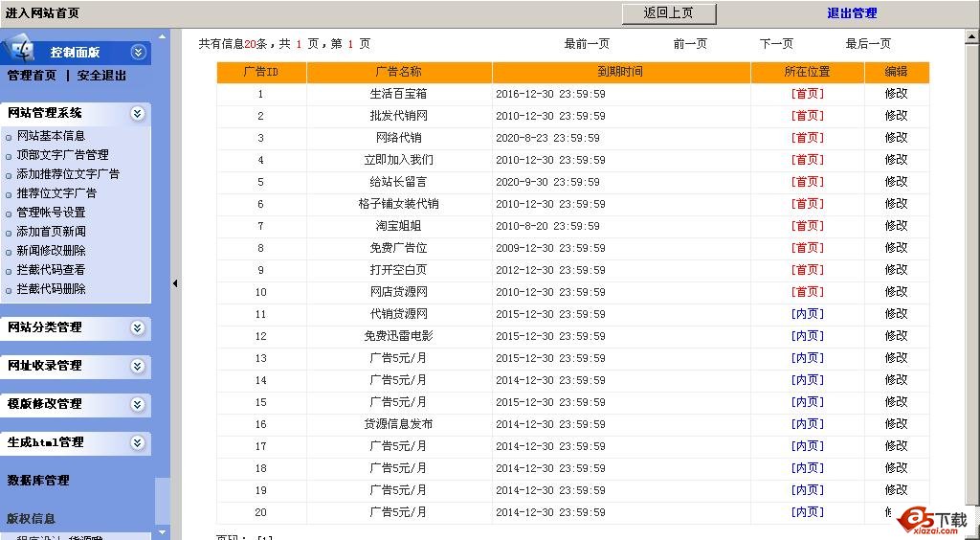Click the sidebar scrollbar up arrow

pyautogui.click(x=163, y=37)
